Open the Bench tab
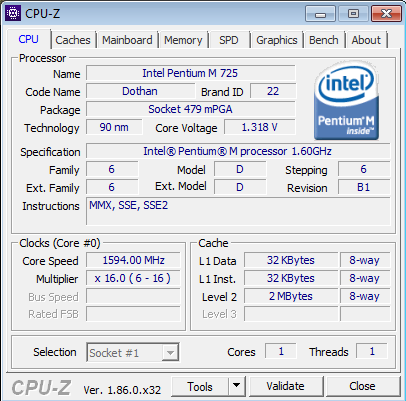This screenshot has height=401, width=406. pos(323,40)
